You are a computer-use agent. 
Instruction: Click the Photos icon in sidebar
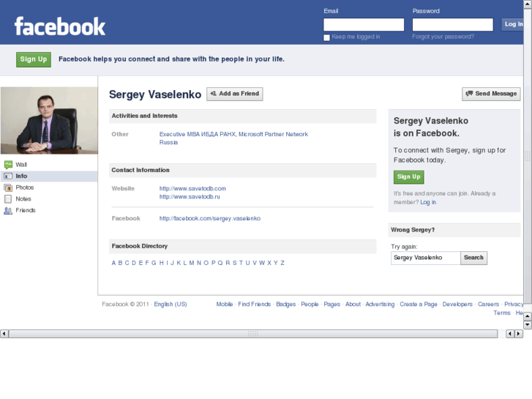click(x=8, y=187)
